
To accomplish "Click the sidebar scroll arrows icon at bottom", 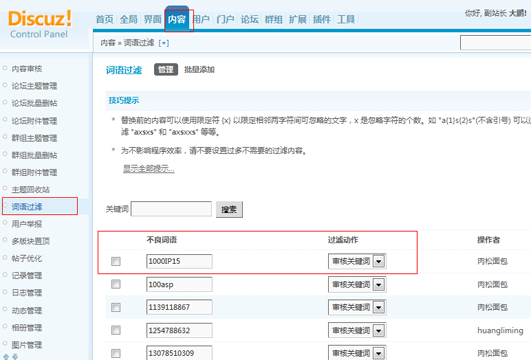I will tap(10, 357).
